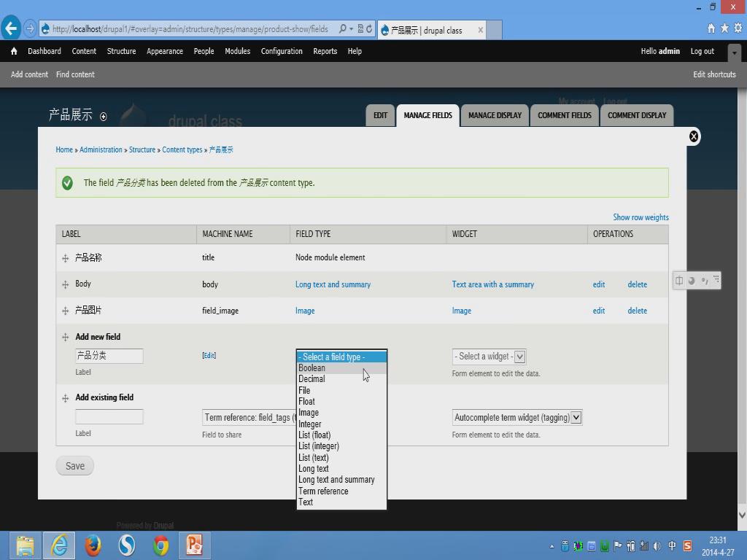
Task: Click drag handle of 产品图片 row
Action: (x=65, y=311)
